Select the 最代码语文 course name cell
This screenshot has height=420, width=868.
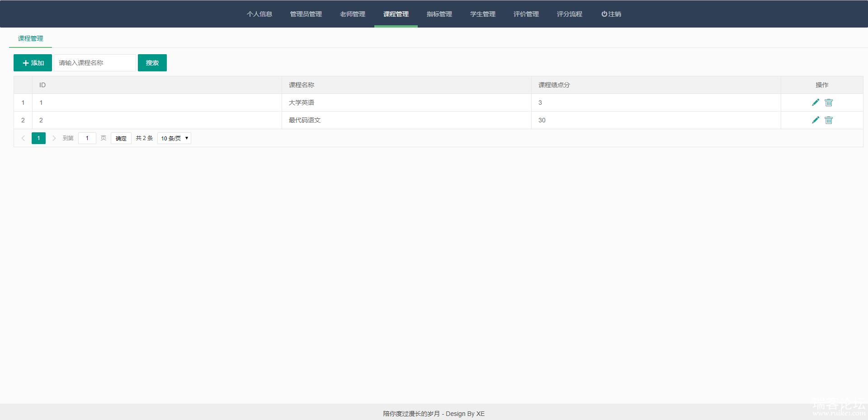pos(406,120)
